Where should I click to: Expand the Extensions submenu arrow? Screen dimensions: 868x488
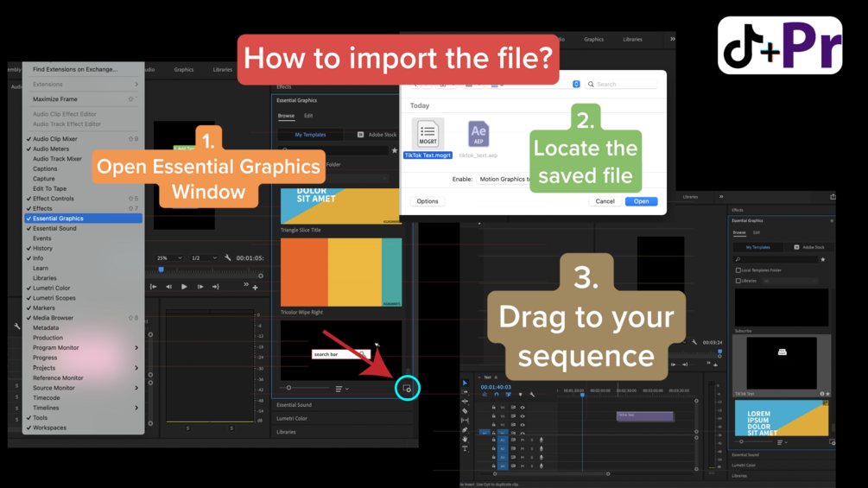136,84
